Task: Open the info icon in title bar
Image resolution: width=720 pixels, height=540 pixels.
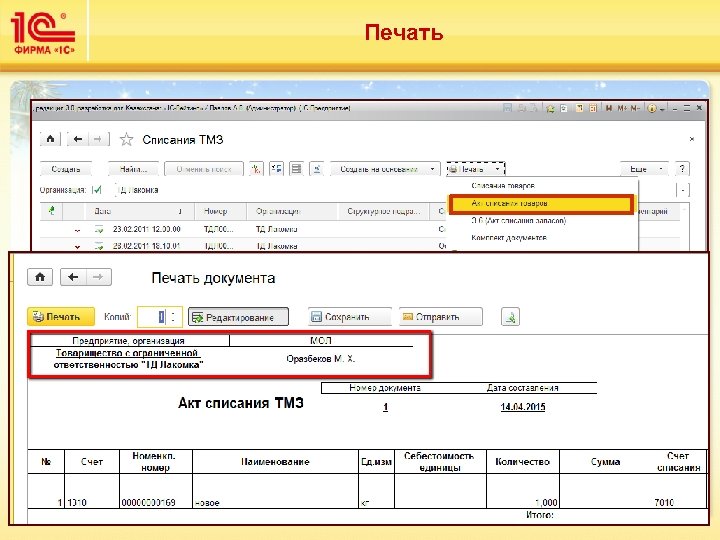Action: [x=651, y=109]
